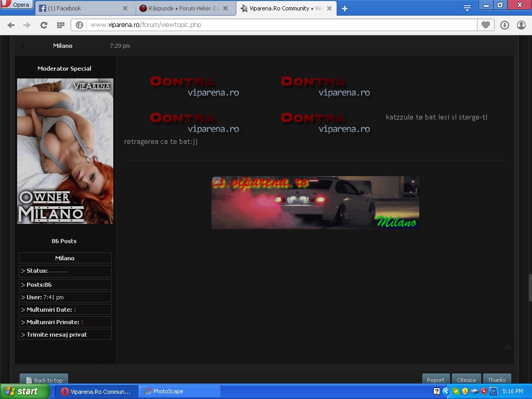532x399 pixels.
Task: Click the green checkmark tray icon
Action: point(456,392)
